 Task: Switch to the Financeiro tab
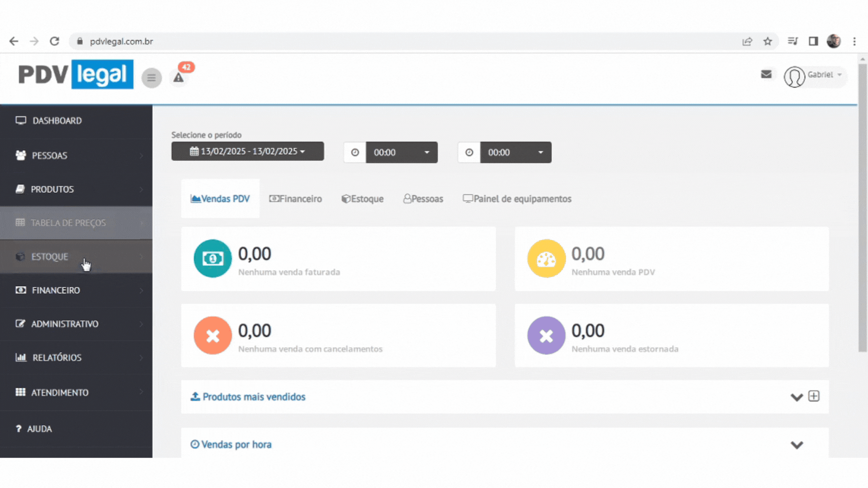(x=296, y=199)
